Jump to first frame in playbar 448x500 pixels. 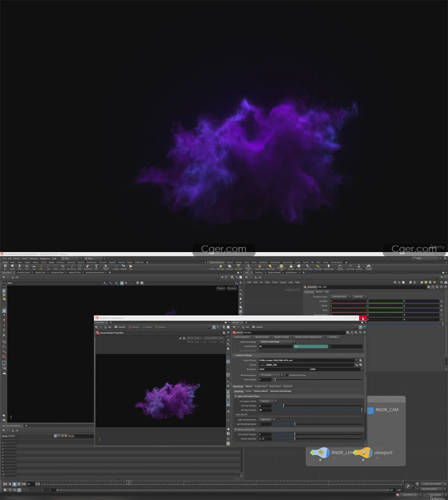point(5,484)
